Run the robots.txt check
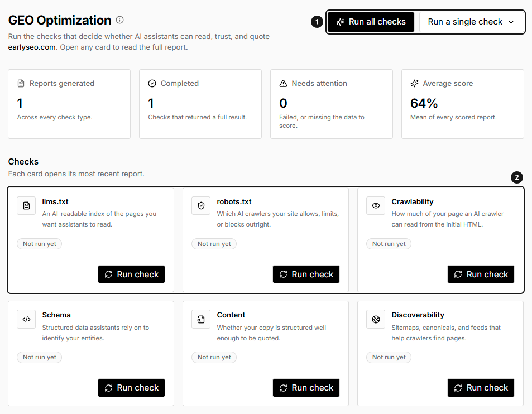532x414 pixels. (x=306, y=275)
